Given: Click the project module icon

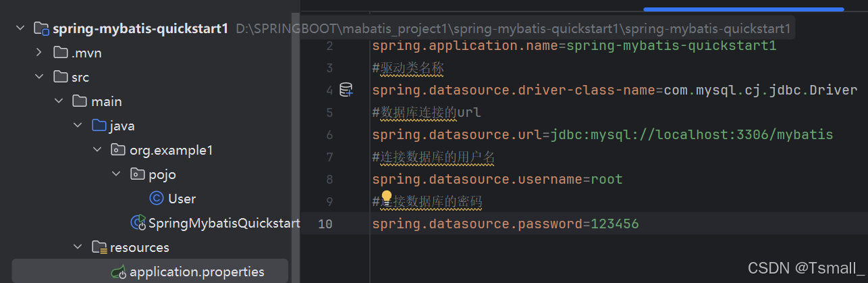Looking at the screenshot, I should (42, 28).
